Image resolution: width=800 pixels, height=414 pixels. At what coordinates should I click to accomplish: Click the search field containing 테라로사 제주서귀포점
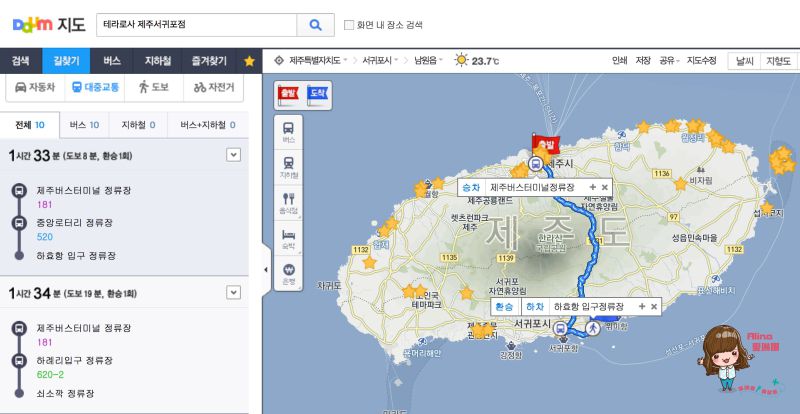pos(196,25)
